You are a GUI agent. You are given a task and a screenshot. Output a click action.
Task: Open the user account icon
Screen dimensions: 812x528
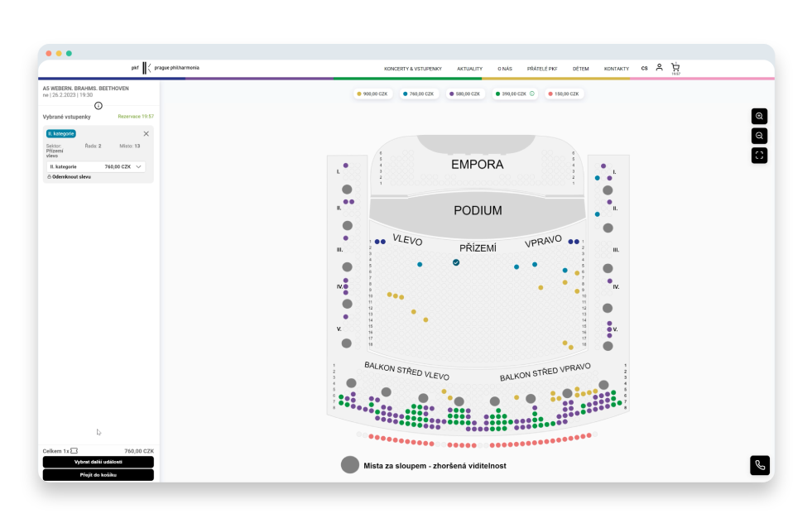tap(659, 68)
